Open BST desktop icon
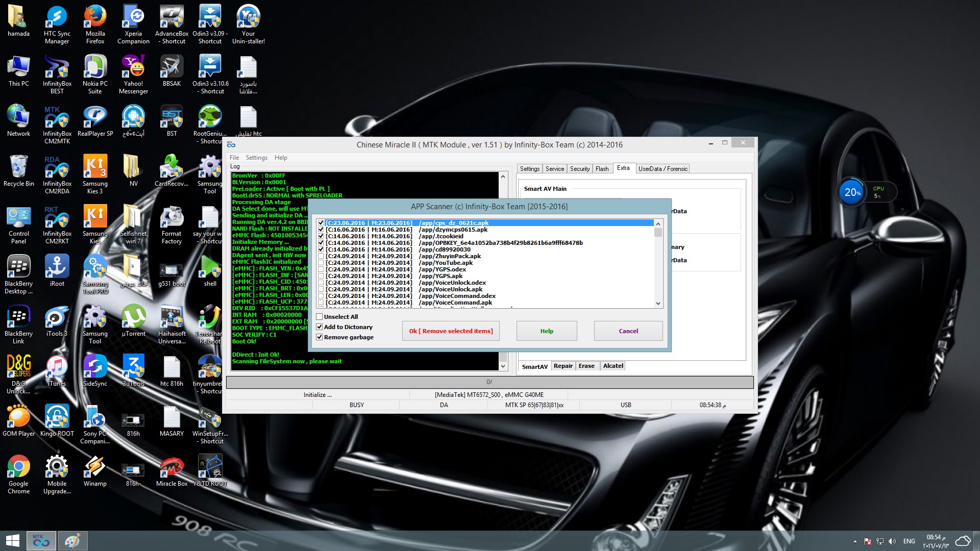Viewport: 980px width, 551px height. [171, 121]
